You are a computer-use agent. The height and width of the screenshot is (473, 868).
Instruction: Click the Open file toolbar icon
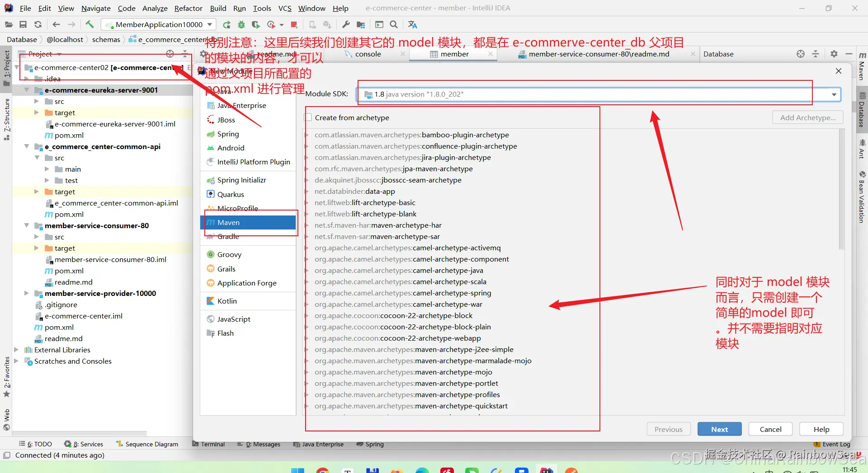click(9, 24)
